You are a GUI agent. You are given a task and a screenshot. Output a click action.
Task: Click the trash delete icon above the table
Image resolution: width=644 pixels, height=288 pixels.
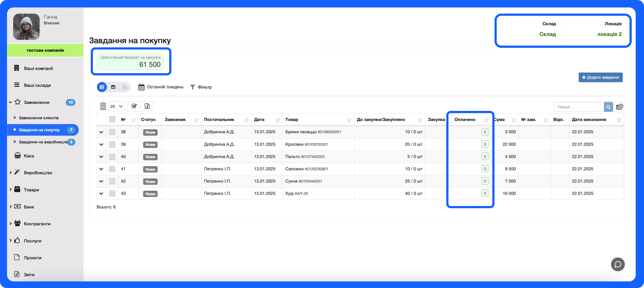coord(103,106)
